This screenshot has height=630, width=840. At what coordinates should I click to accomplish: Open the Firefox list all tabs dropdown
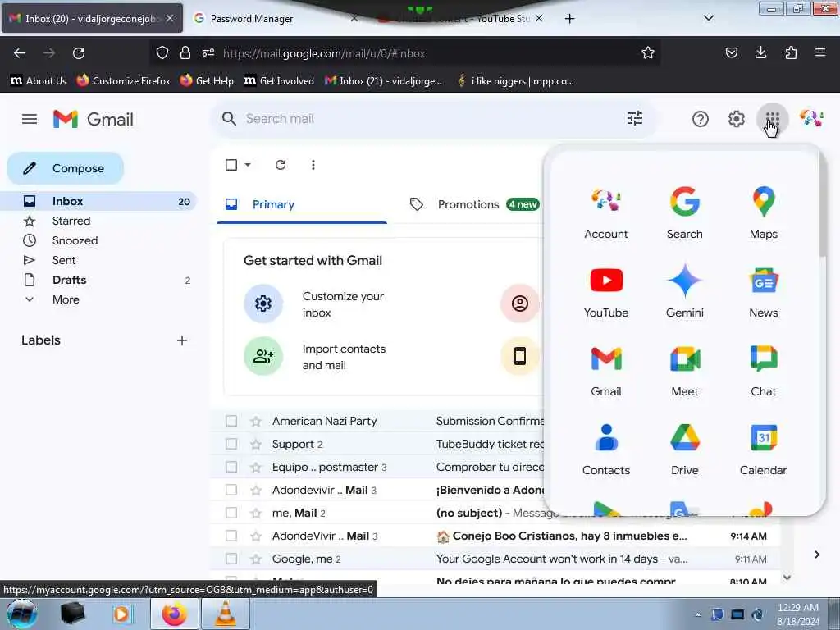708,18
